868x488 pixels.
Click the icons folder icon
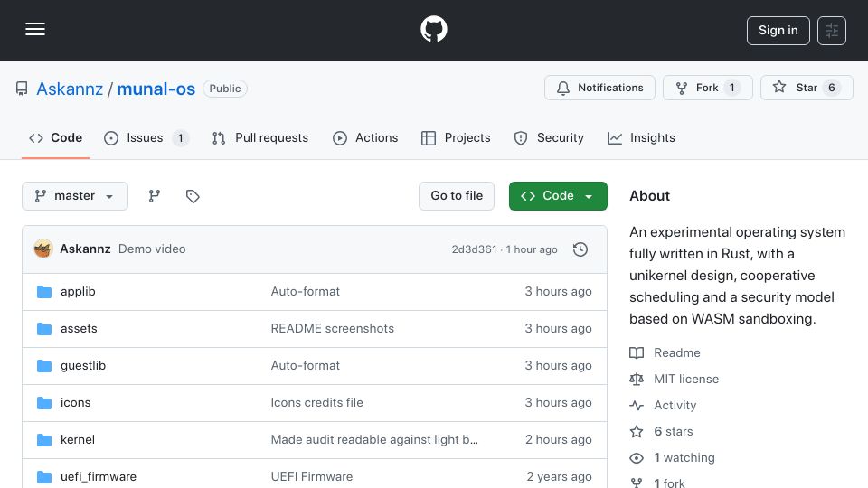[x=44, y=403]
